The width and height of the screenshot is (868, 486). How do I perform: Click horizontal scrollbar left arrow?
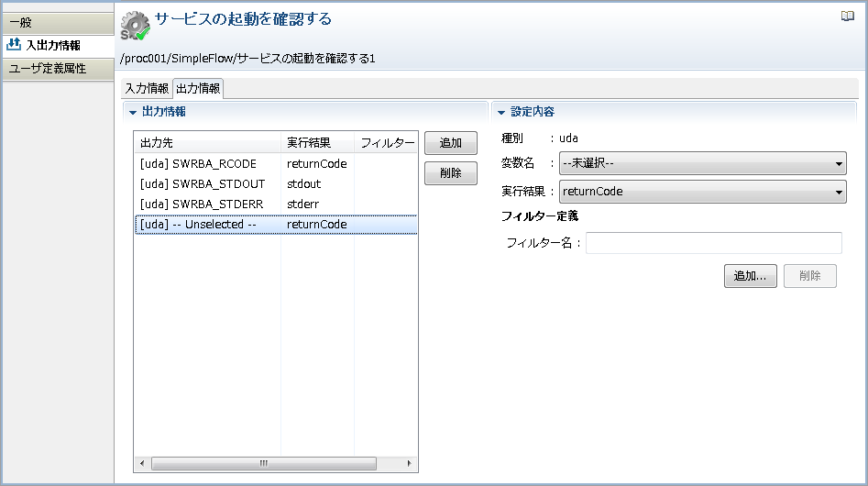coord(142,463)
